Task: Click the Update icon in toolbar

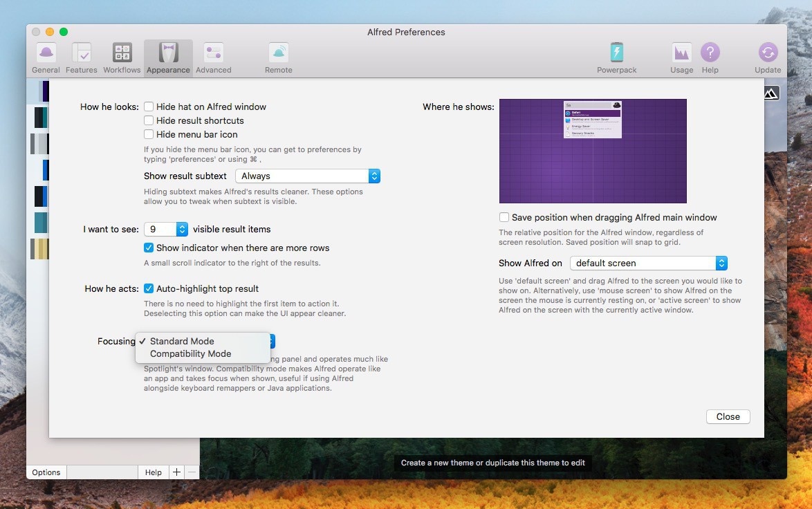Action: point(768,53)
